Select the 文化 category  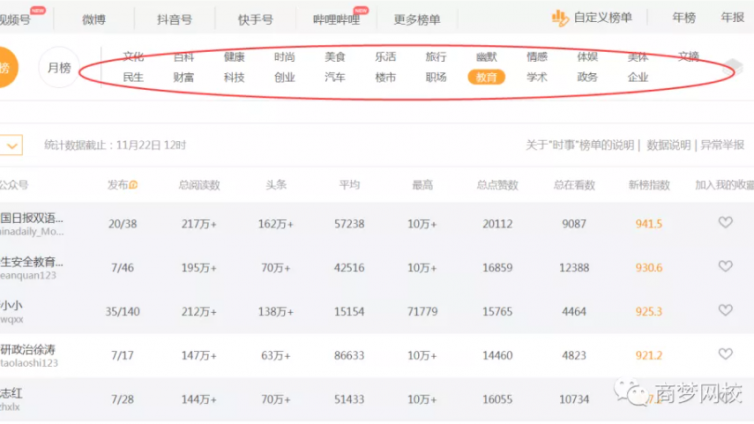point(133,57)
